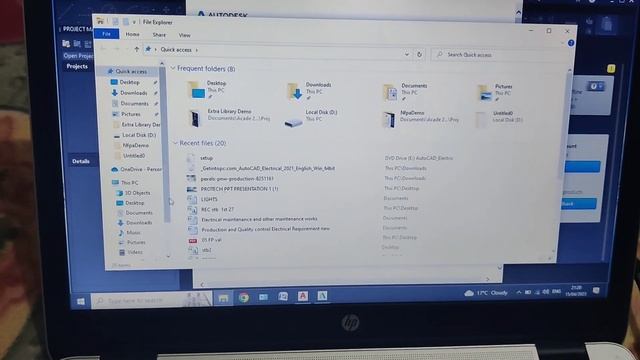Select Documents under Quick access
The height and width of the screenshot is (360, 640).
pyautogui.click(x=134, y=104)
